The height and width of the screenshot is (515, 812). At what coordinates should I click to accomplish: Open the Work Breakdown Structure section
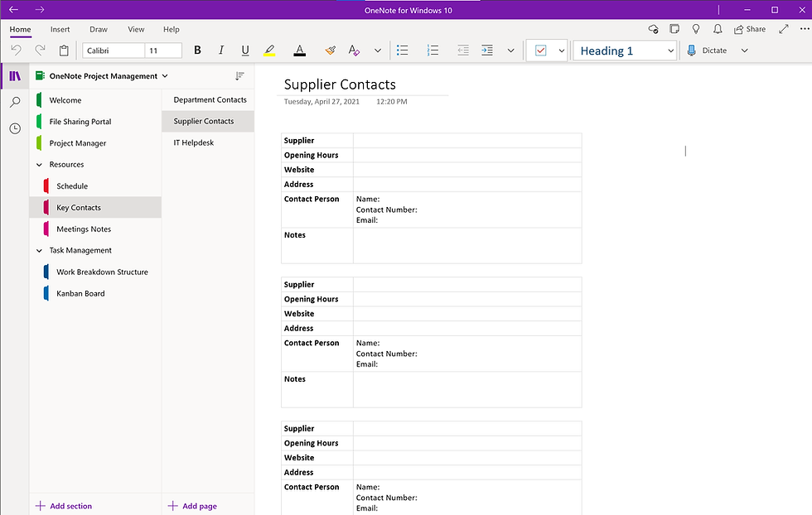(x=95, y=272)
